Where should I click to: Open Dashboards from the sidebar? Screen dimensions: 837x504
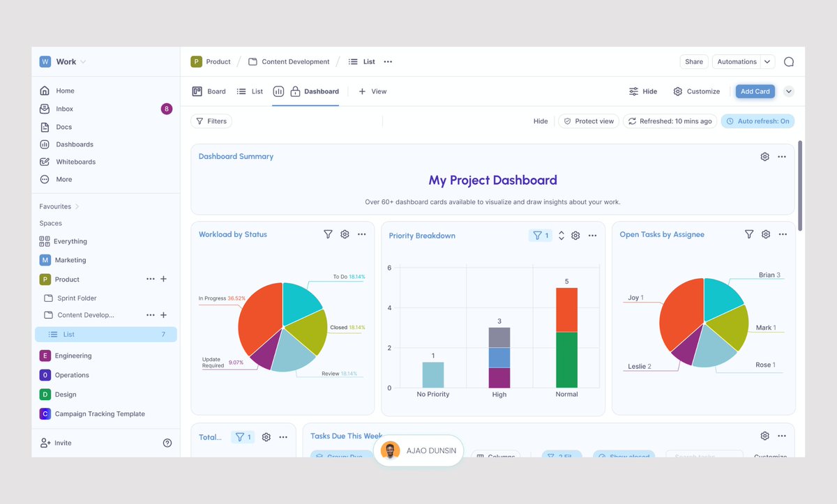(66, 144)
